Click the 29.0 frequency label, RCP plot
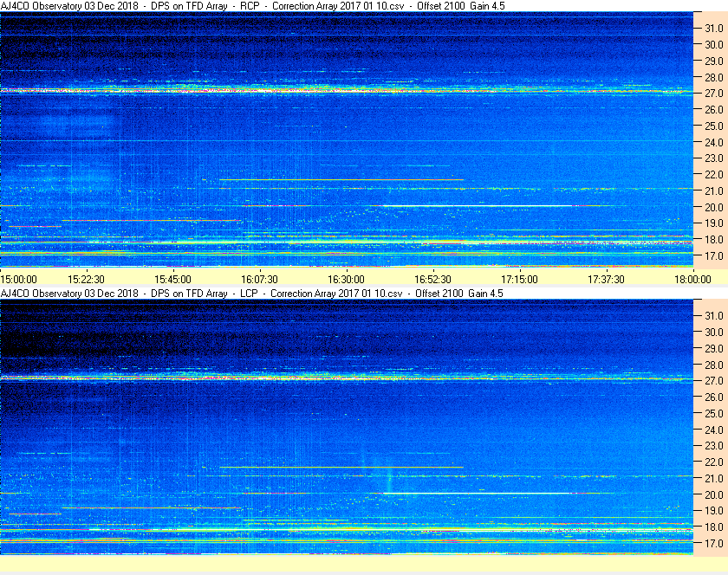Viewport: 728px width, 575px height. [714, 61]
